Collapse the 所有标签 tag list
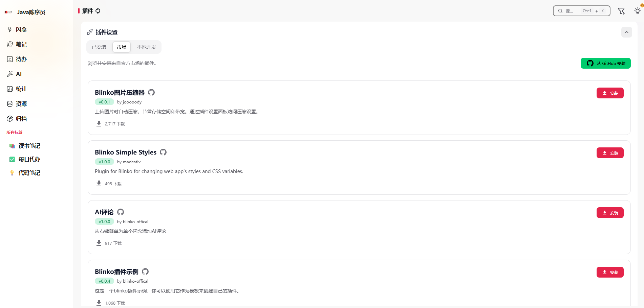Viewport: 644px width, 308px height. point(15,133)
